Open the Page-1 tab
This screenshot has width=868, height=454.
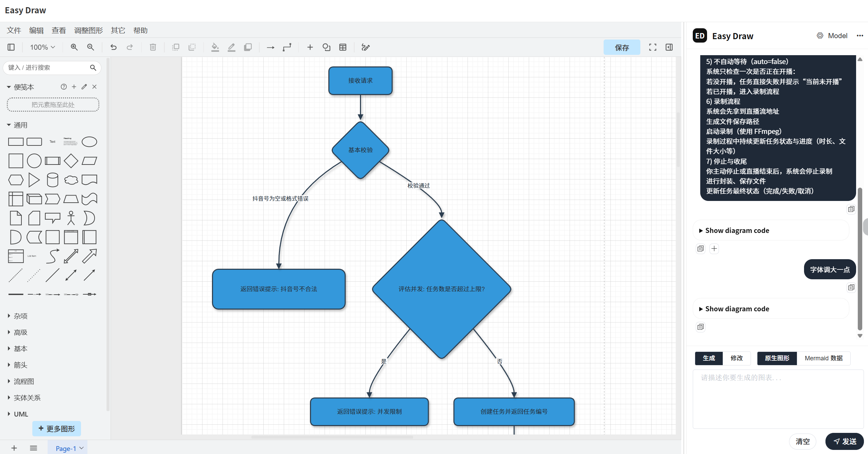[x=66, y=448]
